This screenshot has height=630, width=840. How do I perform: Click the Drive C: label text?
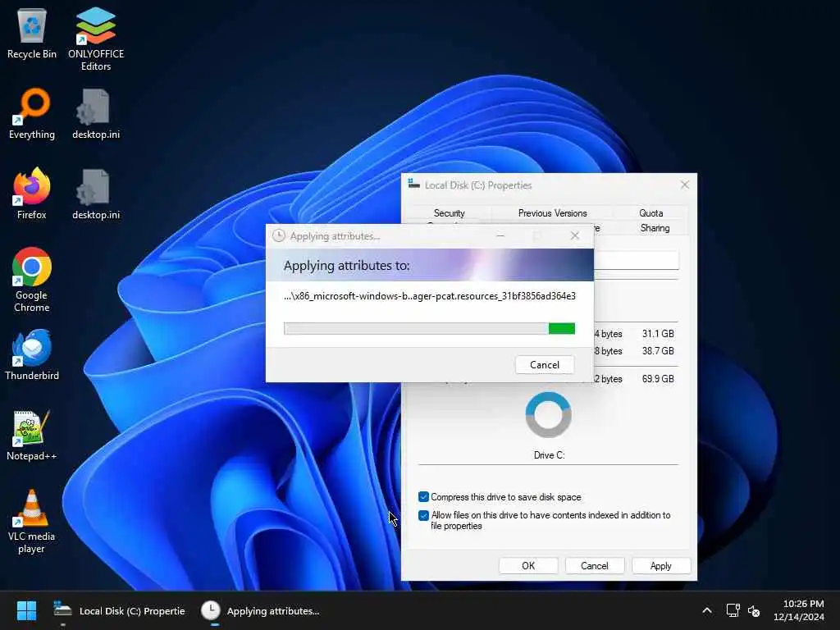tap(549, 454)
